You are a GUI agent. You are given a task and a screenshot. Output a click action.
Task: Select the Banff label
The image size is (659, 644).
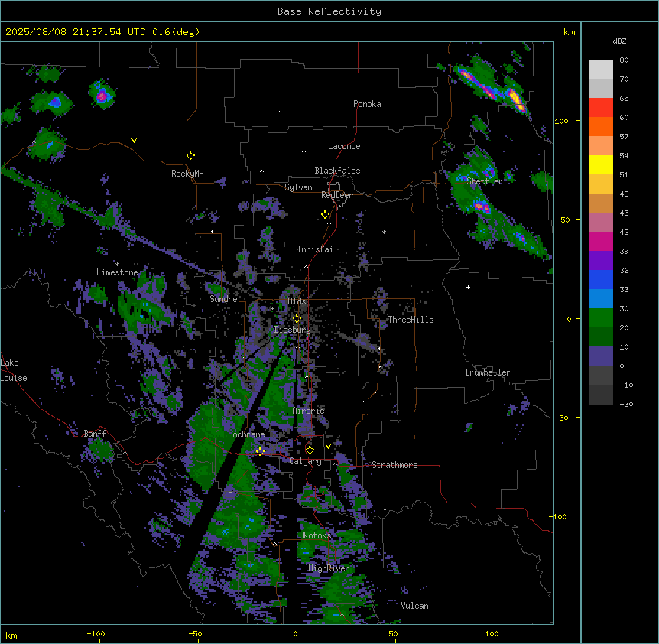click(x=95, y=434)
